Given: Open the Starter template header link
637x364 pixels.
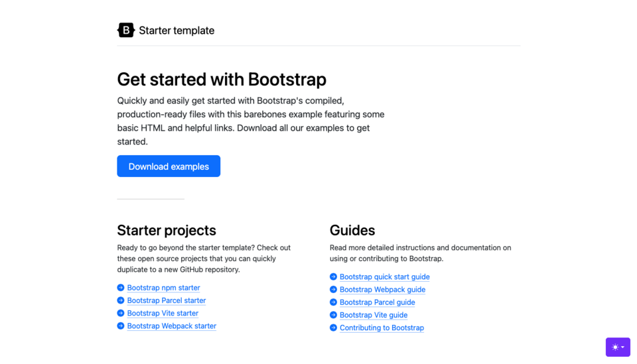Looking at the screenshot, I should (x=166, y=30).
